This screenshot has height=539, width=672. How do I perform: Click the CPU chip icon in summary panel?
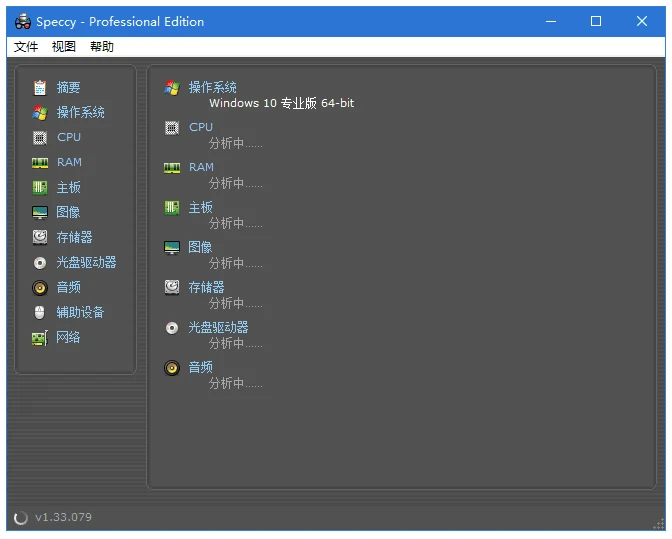click(172, 128)
